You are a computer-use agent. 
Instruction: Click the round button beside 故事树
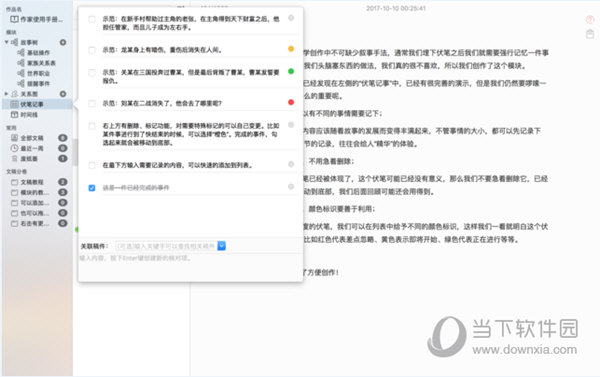pyautogui.click(x=63, y=42)
